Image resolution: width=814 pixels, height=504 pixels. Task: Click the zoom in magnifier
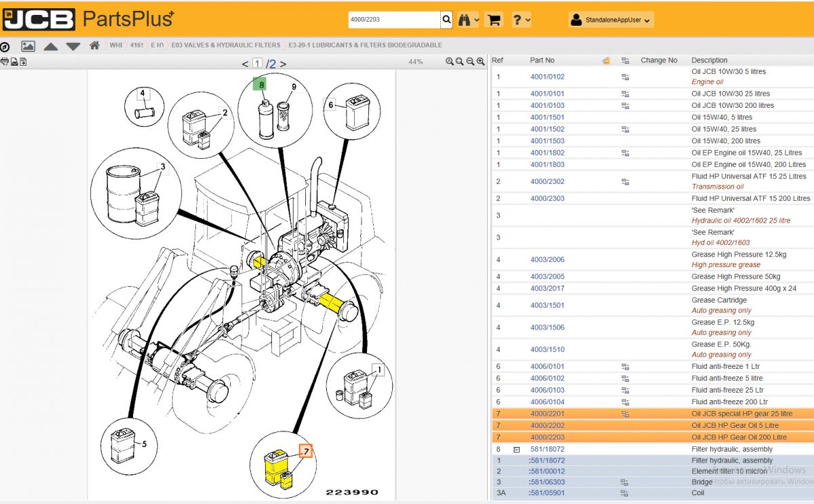[x=480, y=61]
